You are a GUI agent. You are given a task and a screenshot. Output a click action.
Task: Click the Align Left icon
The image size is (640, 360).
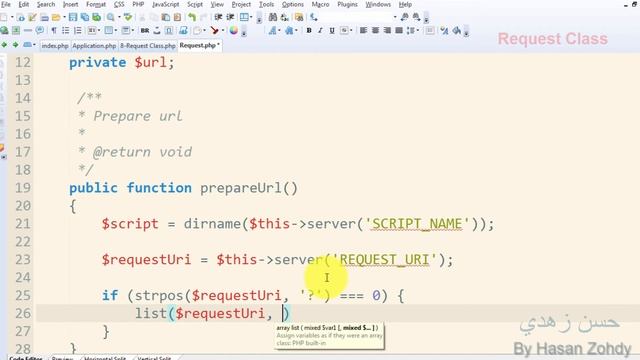pyautogui.click(x=363, y=31)
